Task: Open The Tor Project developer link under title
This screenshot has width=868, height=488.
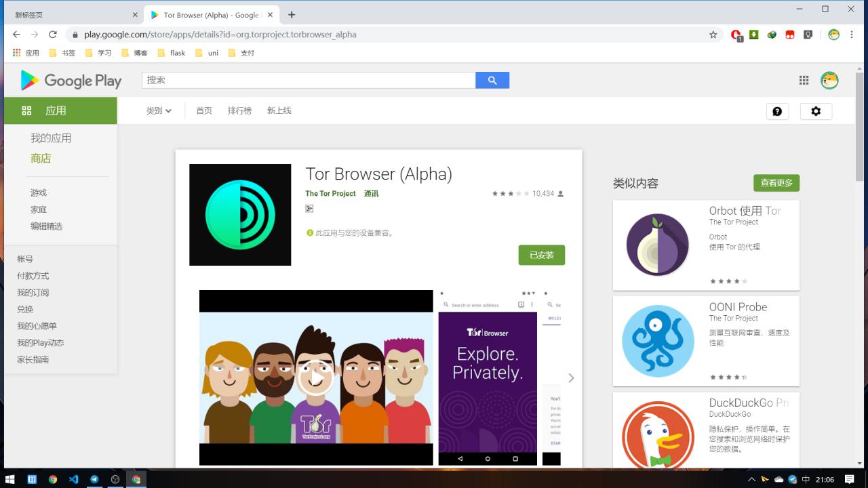Action: click(x=330, y=194)
